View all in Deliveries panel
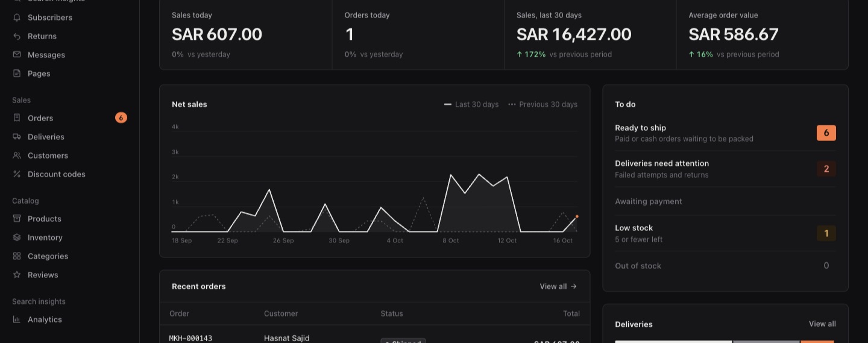This screenshot has height=343, width=868. pyautogui.click(x=822, y=324)
